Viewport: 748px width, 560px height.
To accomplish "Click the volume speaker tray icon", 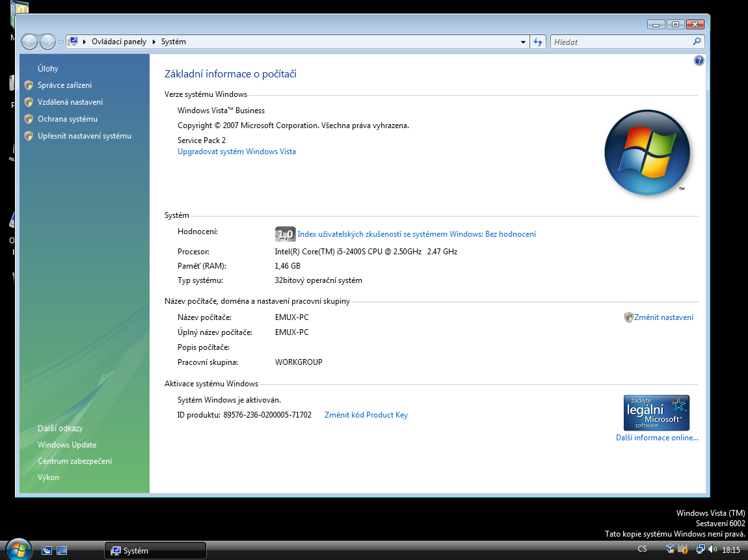I will pyautogui.click(x=713, y=549).
